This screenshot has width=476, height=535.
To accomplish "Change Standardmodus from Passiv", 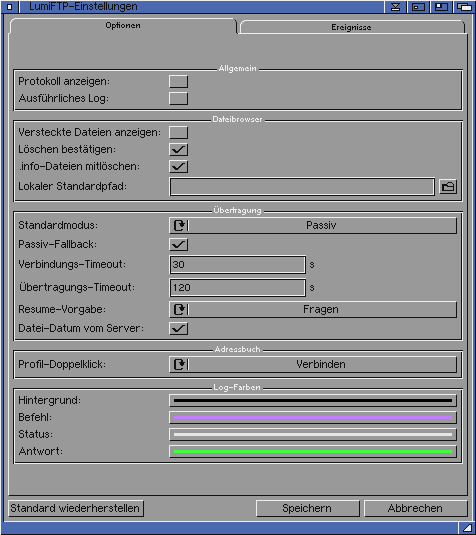I will 313,225.
